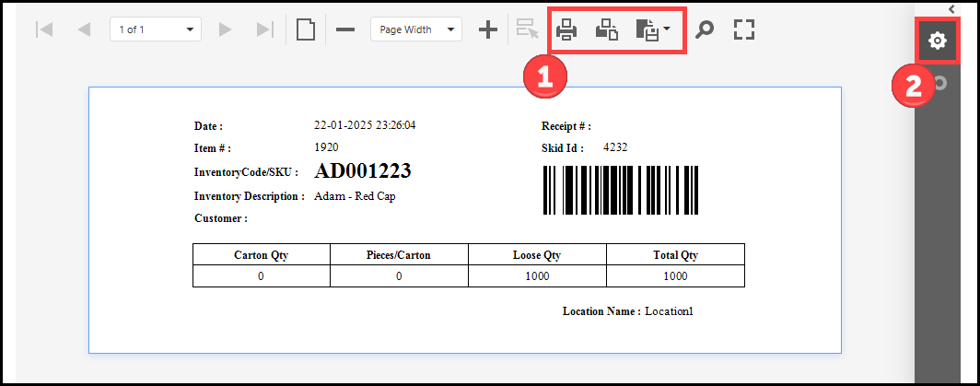Jump to the last page
980x386 pixels.
click(265, 29)
